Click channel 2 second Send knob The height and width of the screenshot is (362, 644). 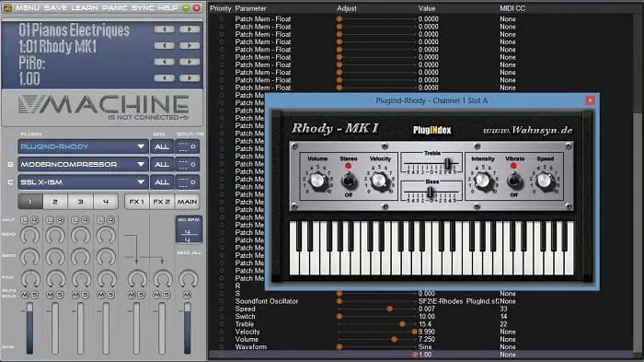(55, 257)
